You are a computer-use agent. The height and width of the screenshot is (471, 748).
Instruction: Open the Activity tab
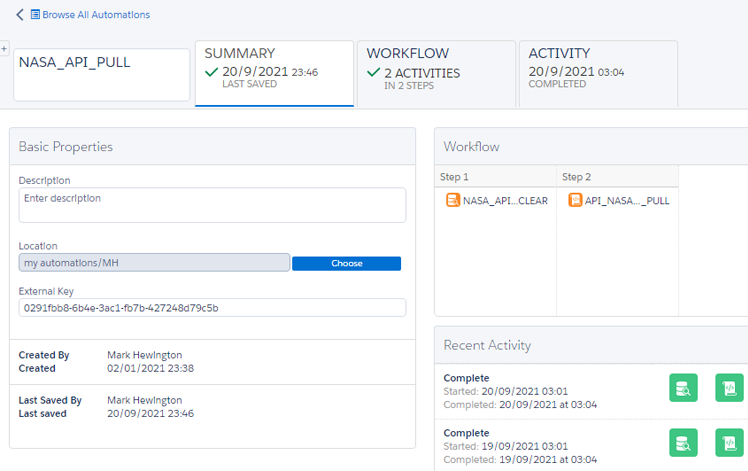[x=598, y=72]
